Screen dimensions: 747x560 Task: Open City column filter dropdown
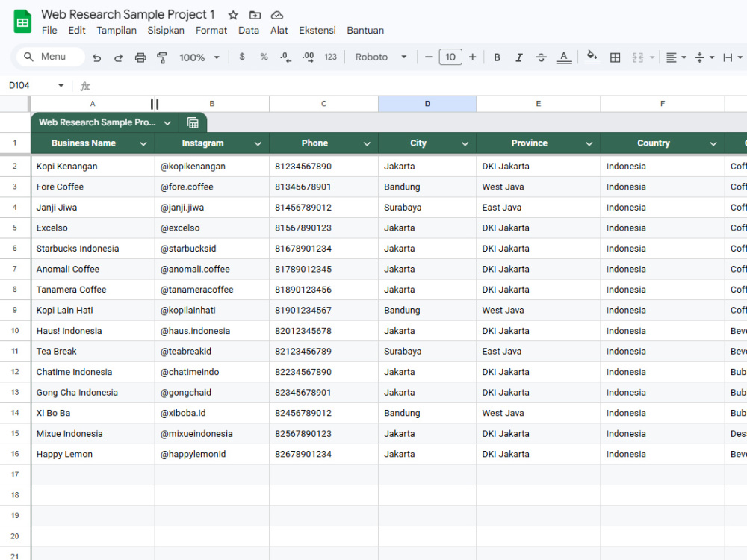point(465,144)
